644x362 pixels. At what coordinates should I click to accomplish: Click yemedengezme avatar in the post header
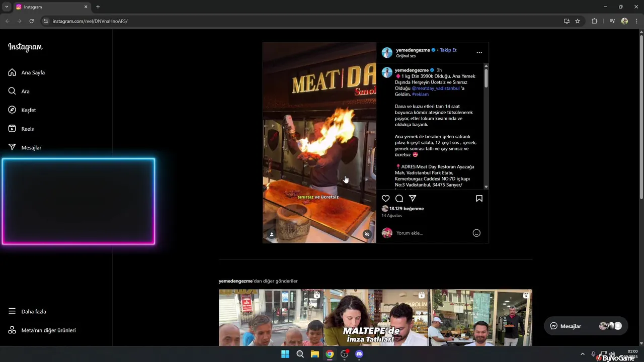(x=387, y=53)
